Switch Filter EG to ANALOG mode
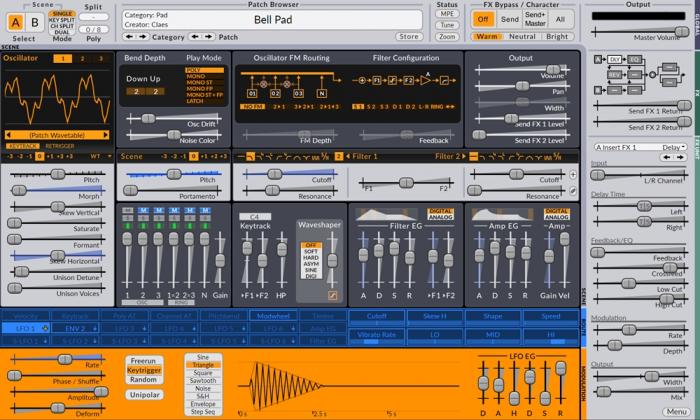 (441, 217)
